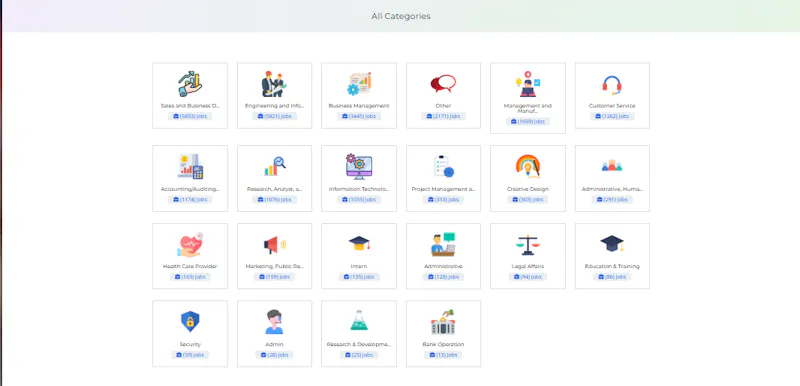
Task: Click the Project Management clipboard icon
Action: click(443, 167)
